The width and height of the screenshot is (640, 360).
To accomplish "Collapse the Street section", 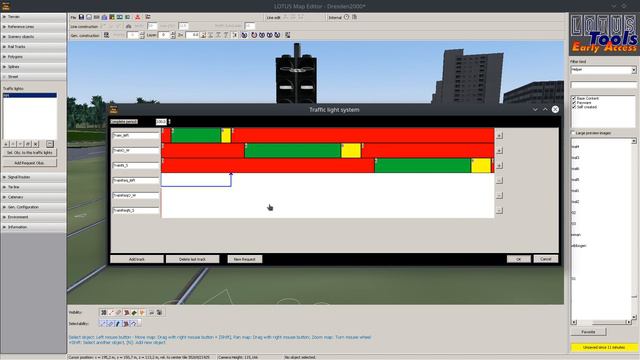I will (x=33, y=77).
